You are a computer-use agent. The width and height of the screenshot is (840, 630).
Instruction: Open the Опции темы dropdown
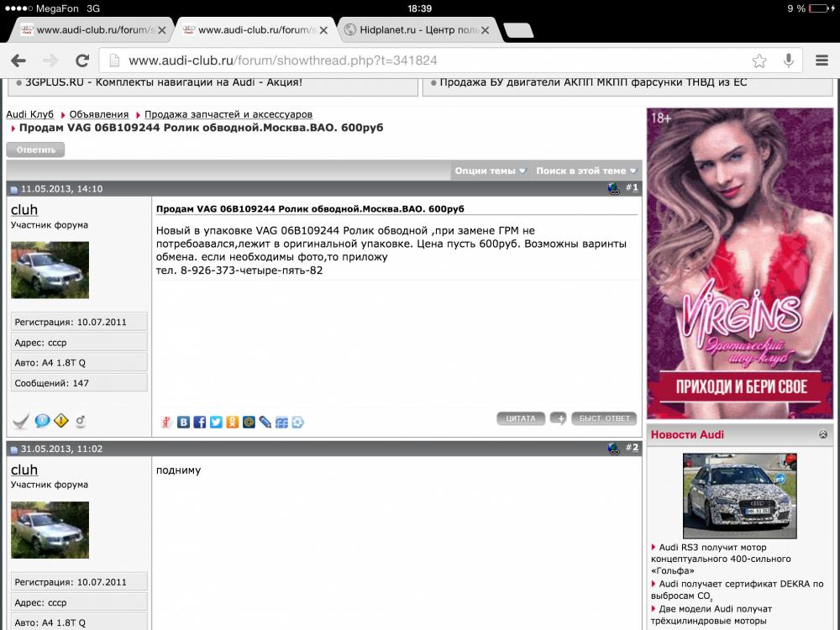(x=491, y=171)
